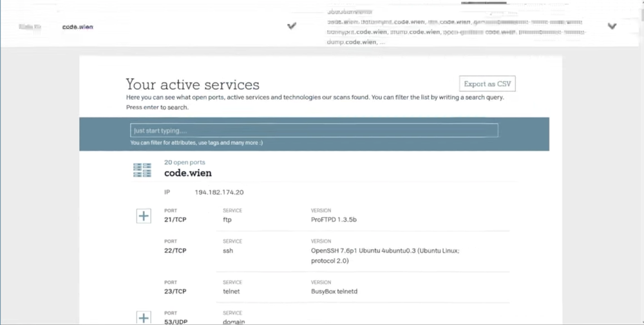Image resolution: width=644 pixels, height=325 pixels.
Task: Select the checkmark next to code.wien header
Action: (x=292, y=26)
